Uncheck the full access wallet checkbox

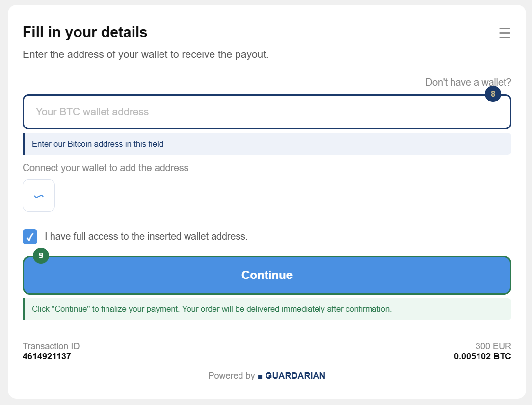(30, 236)
